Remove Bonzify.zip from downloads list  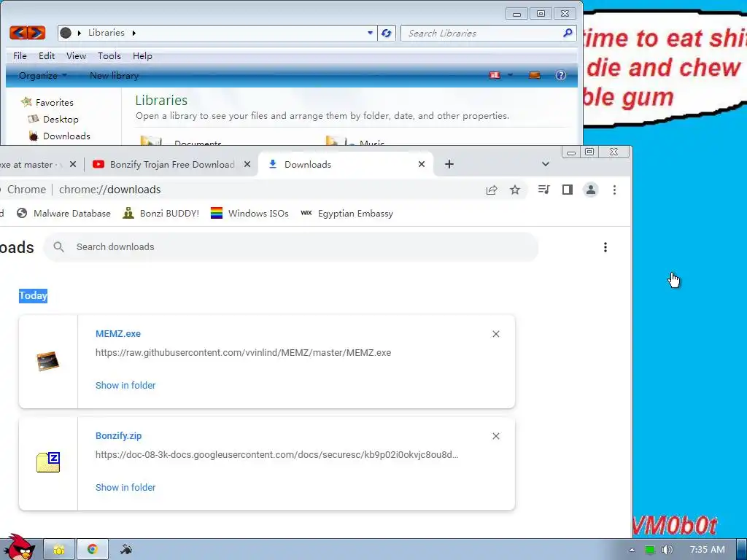tap(496, 436)
